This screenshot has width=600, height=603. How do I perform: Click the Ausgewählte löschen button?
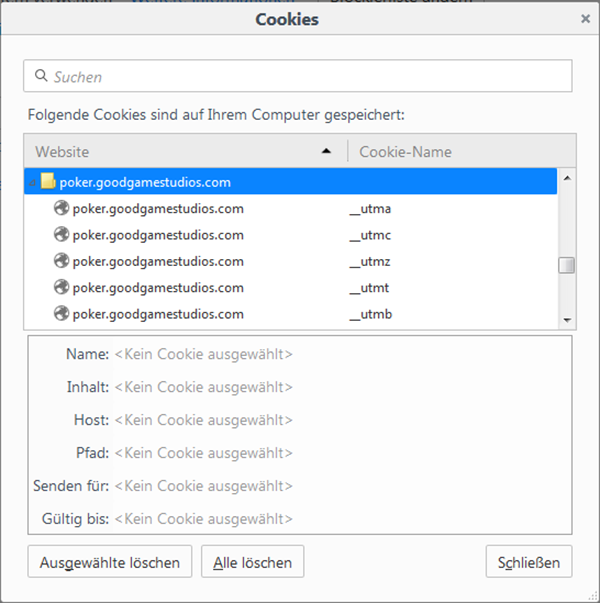110,561
